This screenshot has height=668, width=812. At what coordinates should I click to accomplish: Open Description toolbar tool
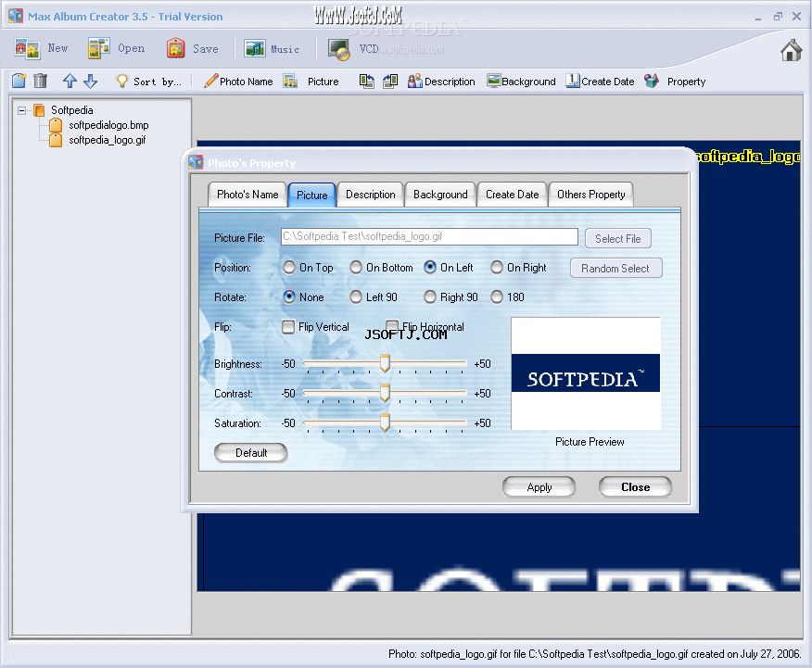coord(441,82)
